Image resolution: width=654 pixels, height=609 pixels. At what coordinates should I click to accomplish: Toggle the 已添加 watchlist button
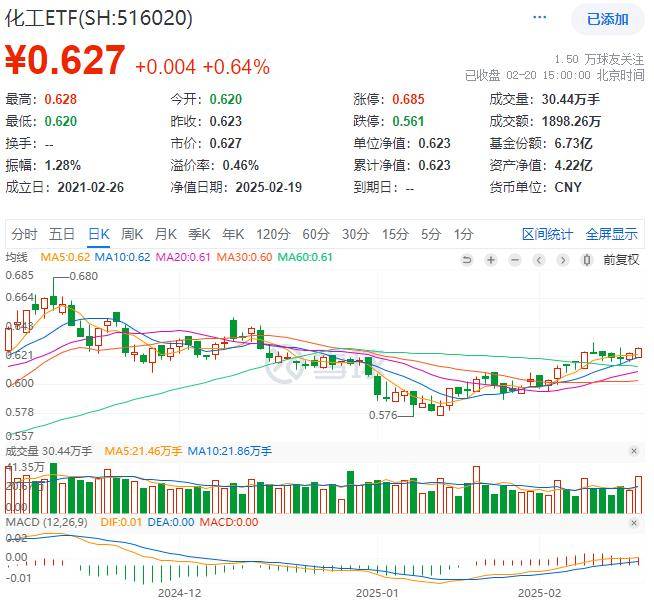click(607, 19)
